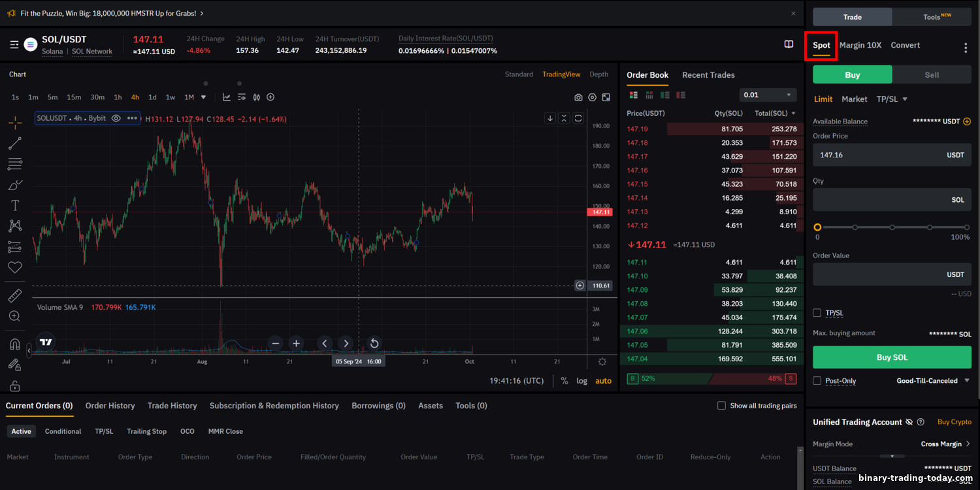Screen dimensions: 980x490
Task: Open the forecasting and measurement tools
Action: click(x=14, y=247)
